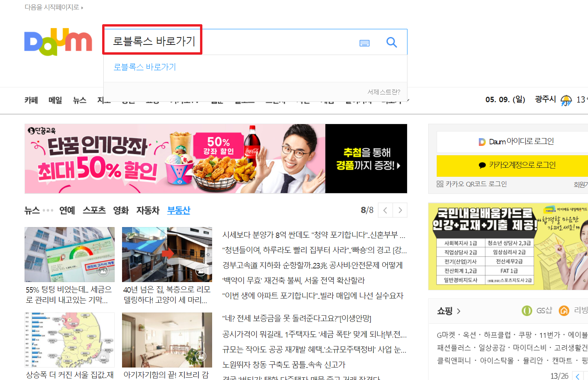588x380 pixels.
Task: Switch to the 자동차 news tab
Action: pyautogui.click(x=148, y=210)
